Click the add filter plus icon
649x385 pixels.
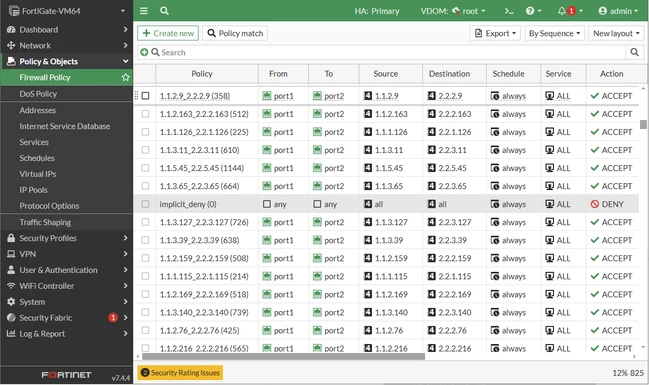tap(144, 52)
